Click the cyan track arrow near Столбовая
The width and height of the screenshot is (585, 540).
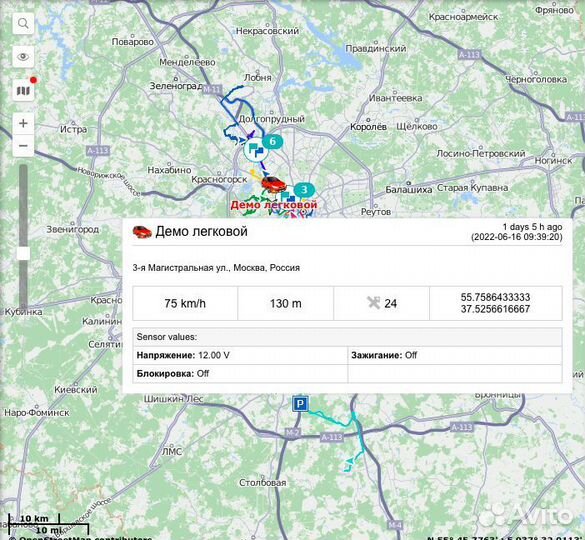pos(349,462)
